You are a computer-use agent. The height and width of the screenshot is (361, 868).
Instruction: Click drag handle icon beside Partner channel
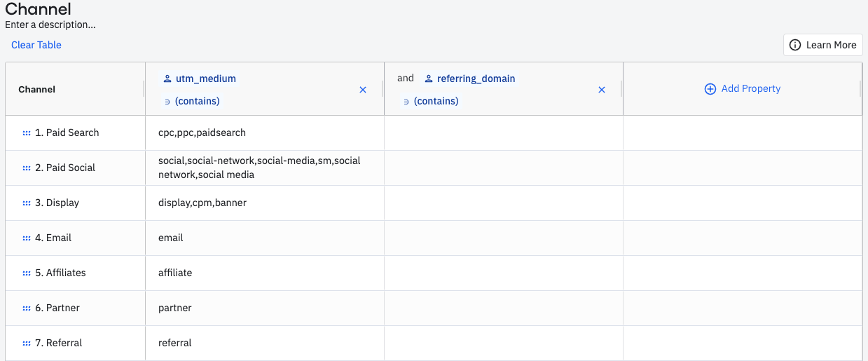(27, 308)
